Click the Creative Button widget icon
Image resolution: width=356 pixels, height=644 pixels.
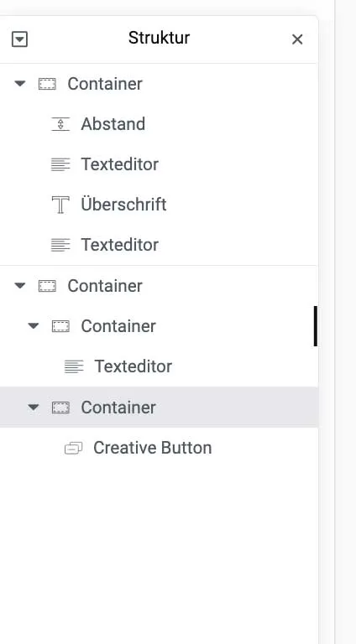[x=74, y=448]
